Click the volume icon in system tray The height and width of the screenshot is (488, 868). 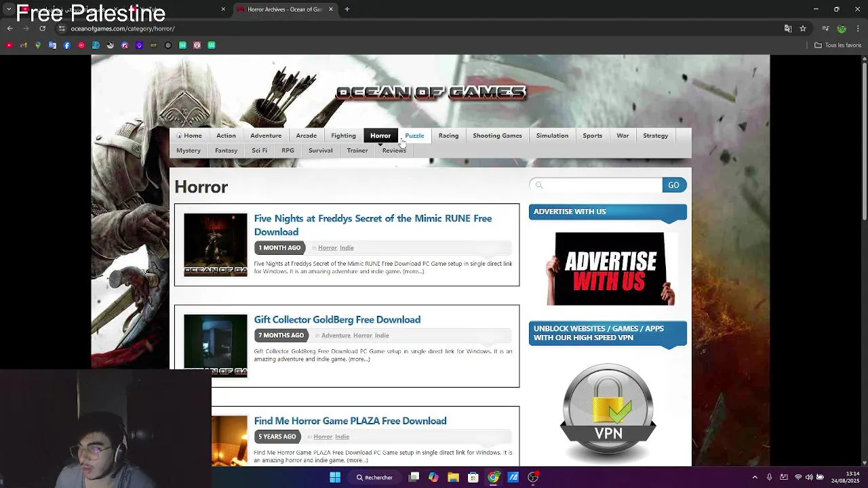coord(809,477)
